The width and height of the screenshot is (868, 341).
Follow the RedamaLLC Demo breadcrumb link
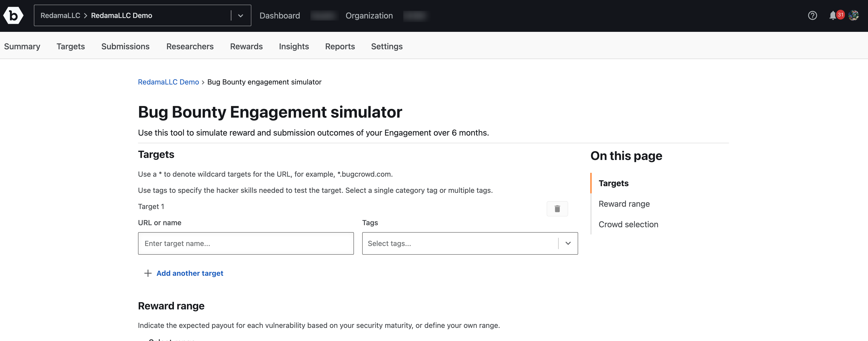(x=169, y=82)
